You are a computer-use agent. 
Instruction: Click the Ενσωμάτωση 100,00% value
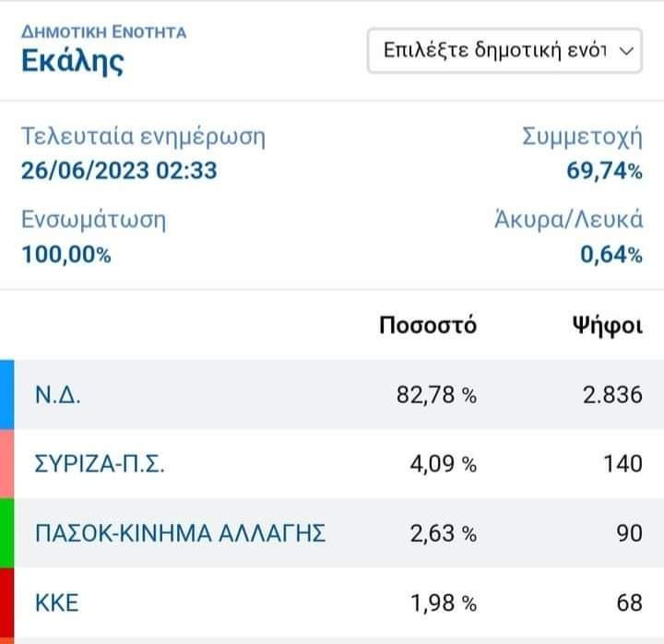coord(65,255)
